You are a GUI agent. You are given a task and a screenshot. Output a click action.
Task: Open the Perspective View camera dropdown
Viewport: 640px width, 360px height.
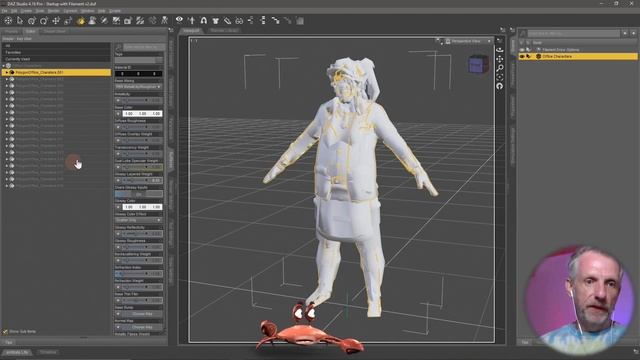469,41
